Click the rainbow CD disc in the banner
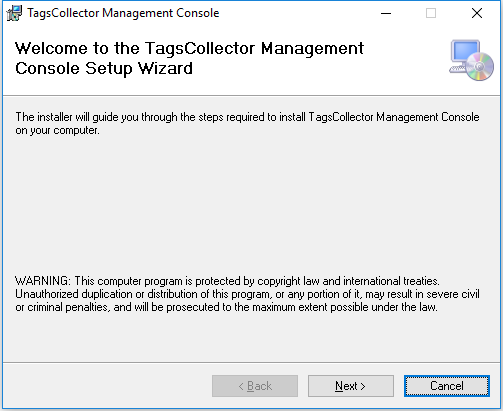 click(x=480, y=67)
